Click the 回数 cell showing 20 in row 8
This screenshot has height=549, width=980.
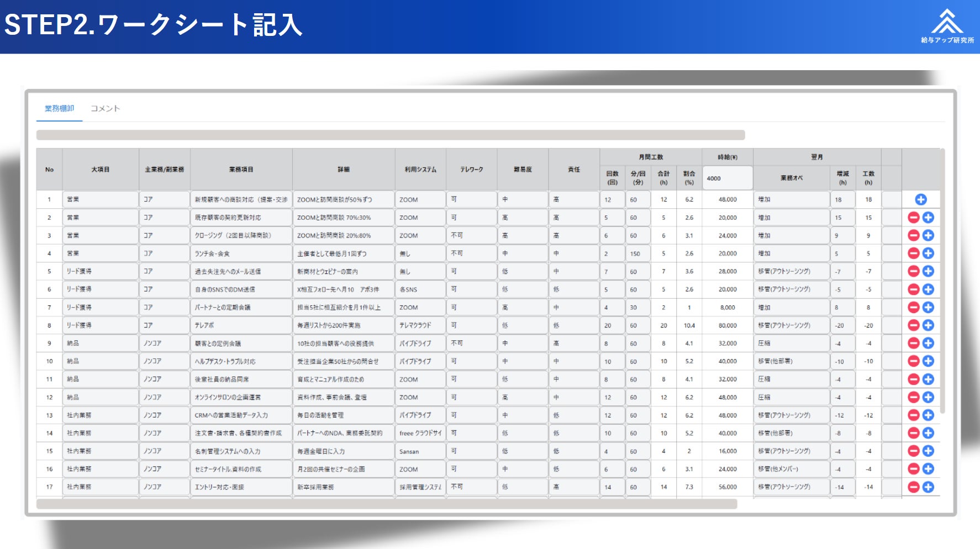(612, 325)
